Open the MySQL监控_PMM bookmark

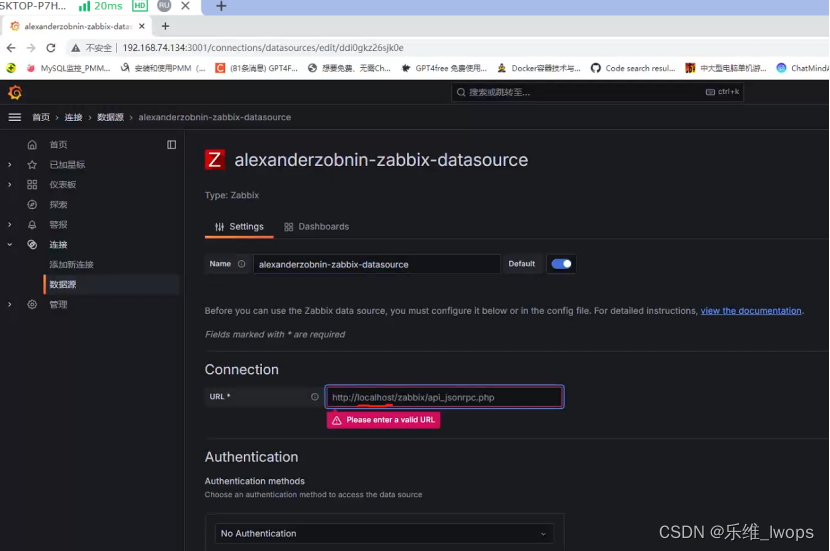pyautogui.click(x=68, y=68)
